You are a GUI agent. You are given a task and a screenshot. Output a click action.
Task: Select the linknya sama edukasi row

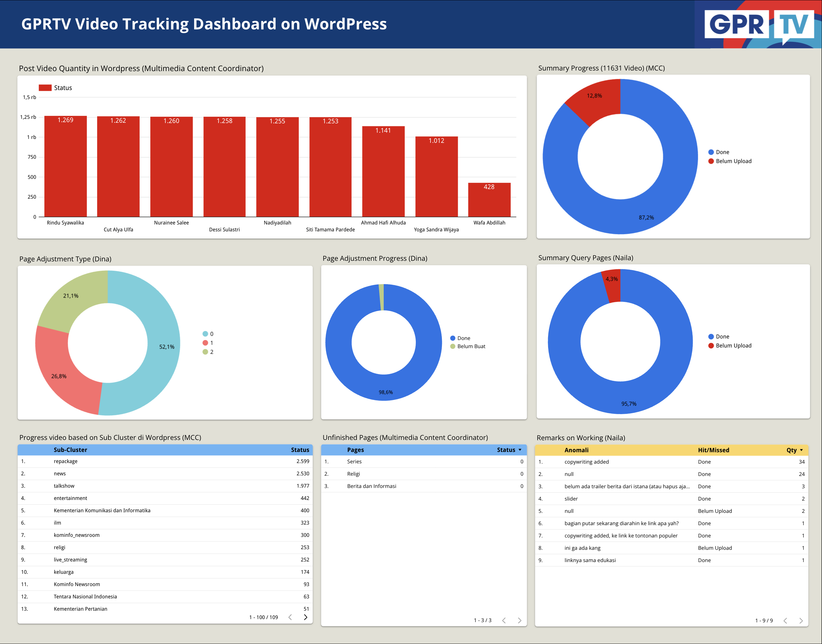[x=672, y=560]
